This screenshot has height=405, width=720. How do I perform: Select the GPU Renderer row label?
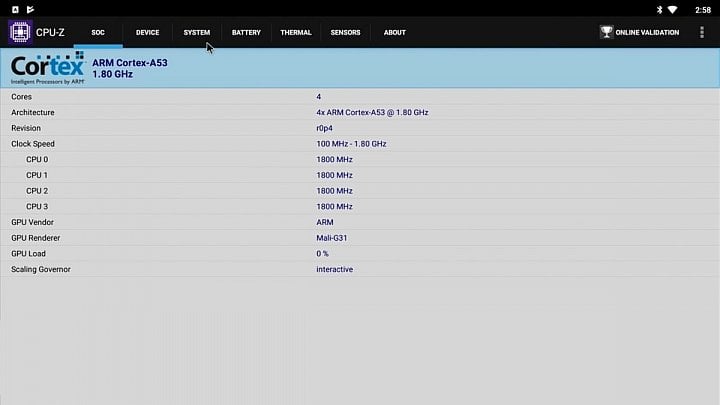click(x=35, y=238)
